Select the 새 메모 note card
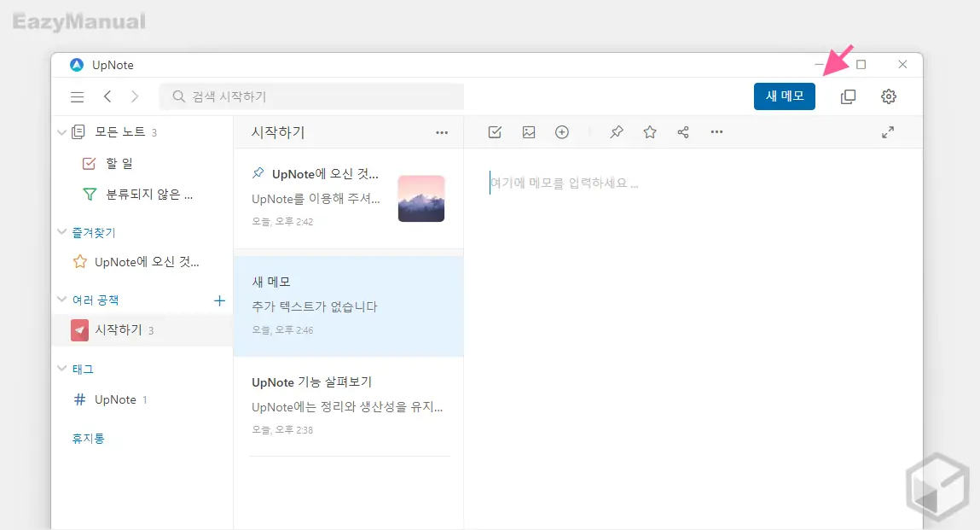This screenshot has height=530, width=980. coord(349,306)
